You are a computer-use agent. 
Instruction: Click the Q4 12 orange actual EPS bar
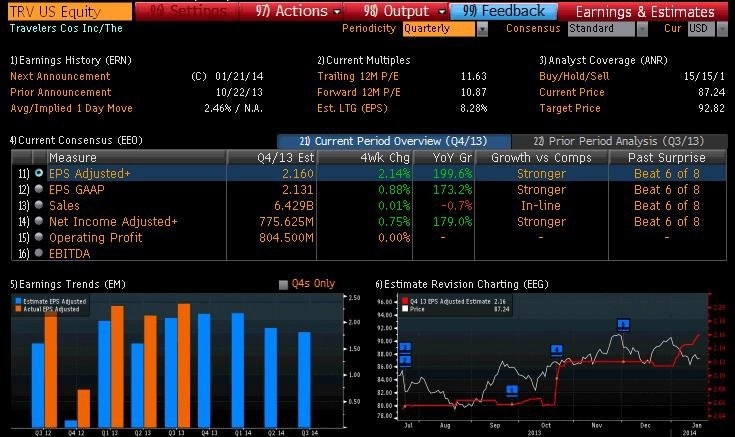pyautogui.click(x=83, y=408)
